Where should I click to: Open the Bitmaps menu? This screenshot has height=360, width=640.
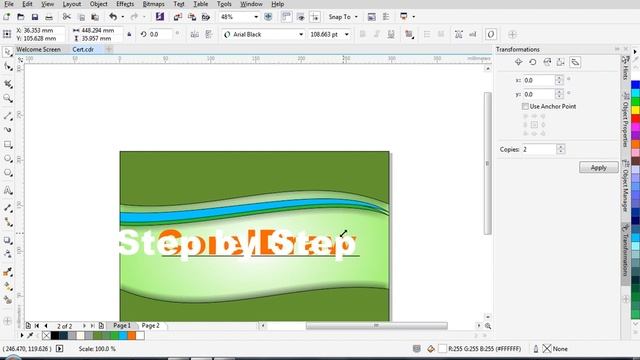tap(153, 4)
